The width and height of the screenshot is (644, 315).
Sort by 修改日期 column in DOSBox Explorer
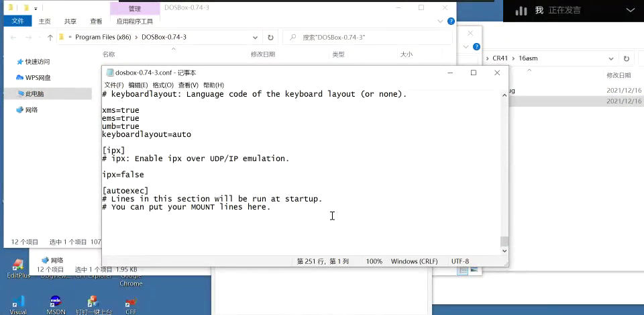click(263, 54)
